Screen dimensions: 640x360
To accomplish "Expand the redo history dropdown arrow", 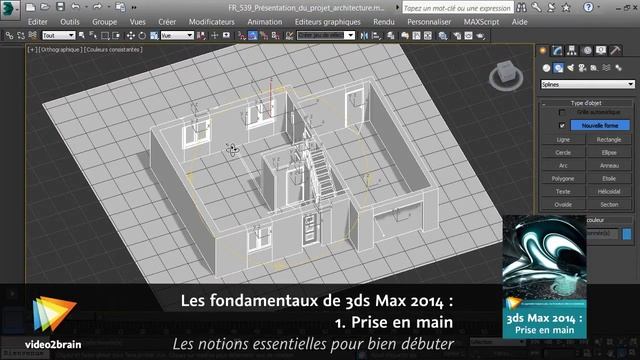I will pos(108,7).
